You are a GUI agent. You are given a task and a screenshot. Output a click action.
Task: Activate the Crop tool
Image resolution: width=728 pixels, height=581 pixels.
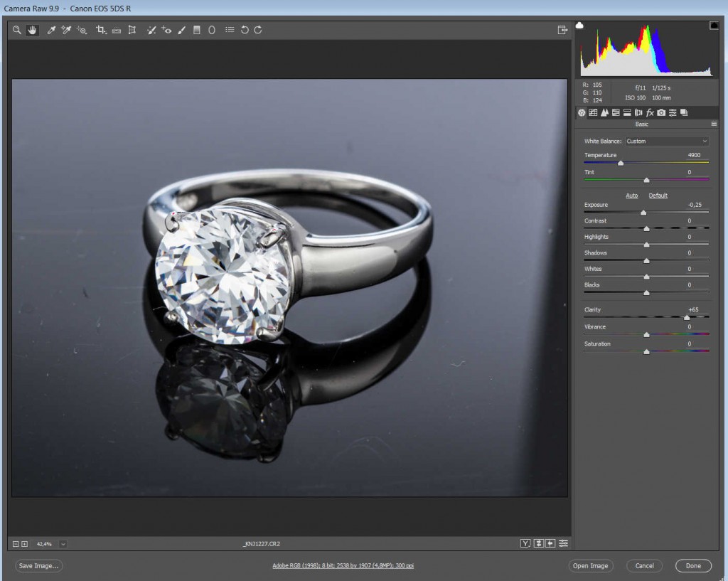(x=100, y=30)
